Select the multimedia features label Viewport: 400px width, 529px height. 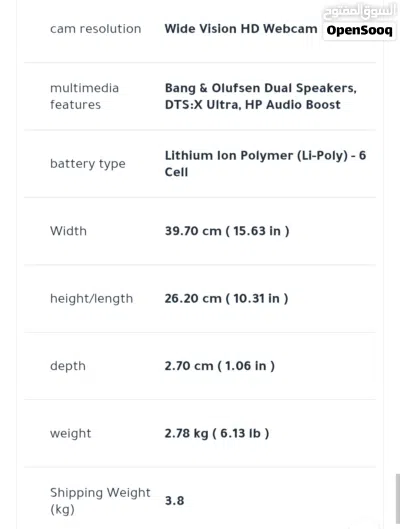tap(84, 96)
